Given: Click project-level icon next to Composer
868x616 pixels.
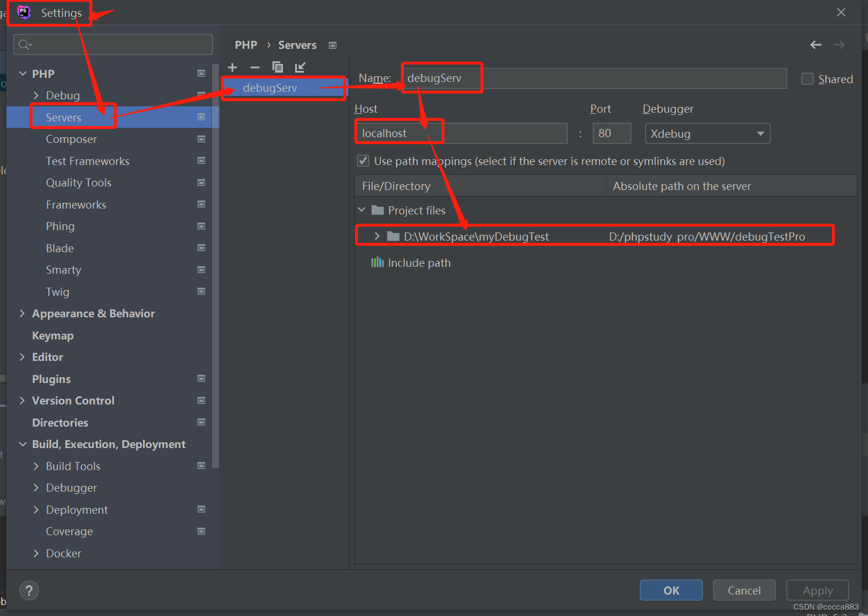Looking at the screenshot, I should pos(201,139).
